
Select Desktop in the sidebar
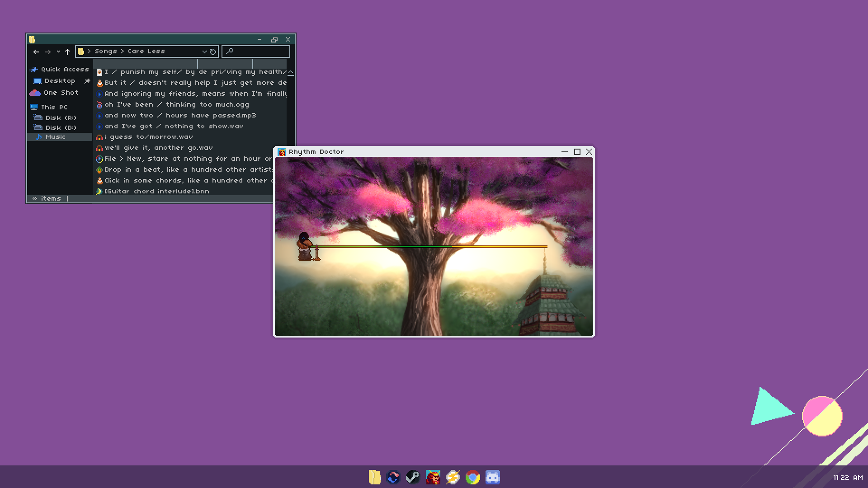[x=54, y=81]
